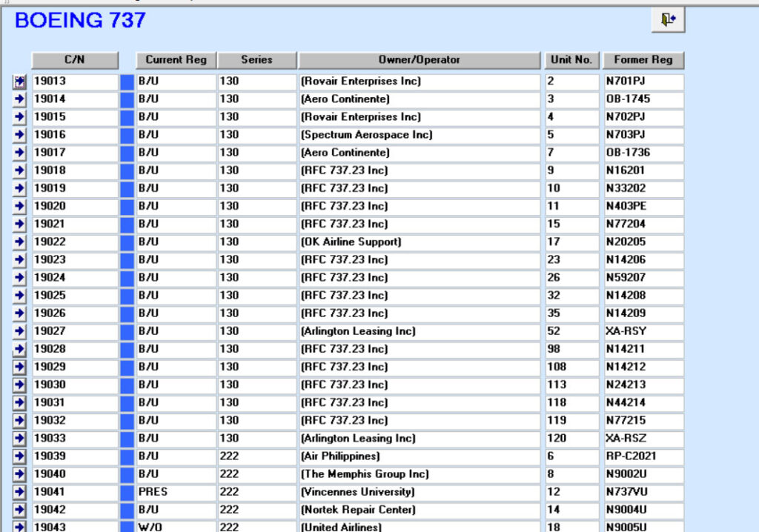Open record arrow for C/N 19039
The image size is (759, 532).
point(20,456)
